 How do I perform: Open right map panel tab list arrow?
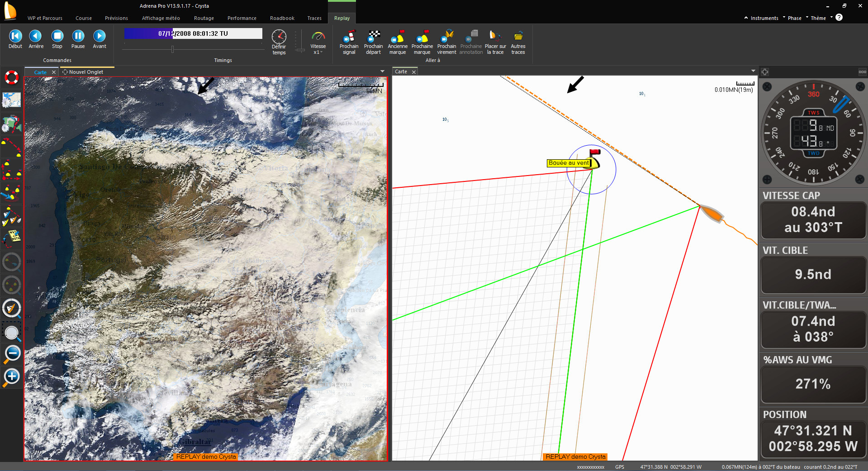753,71
